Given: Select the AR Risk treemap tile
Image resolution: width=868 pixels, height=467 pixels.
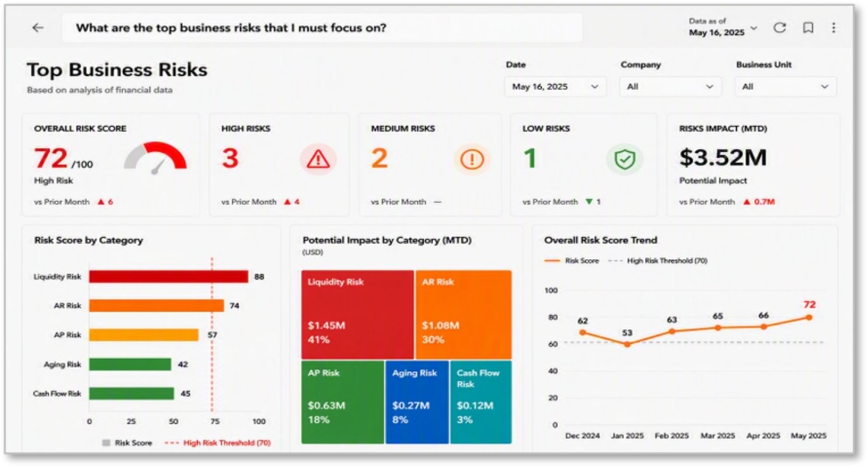Looking at the screenshot, I should click(x=463, y=314).
